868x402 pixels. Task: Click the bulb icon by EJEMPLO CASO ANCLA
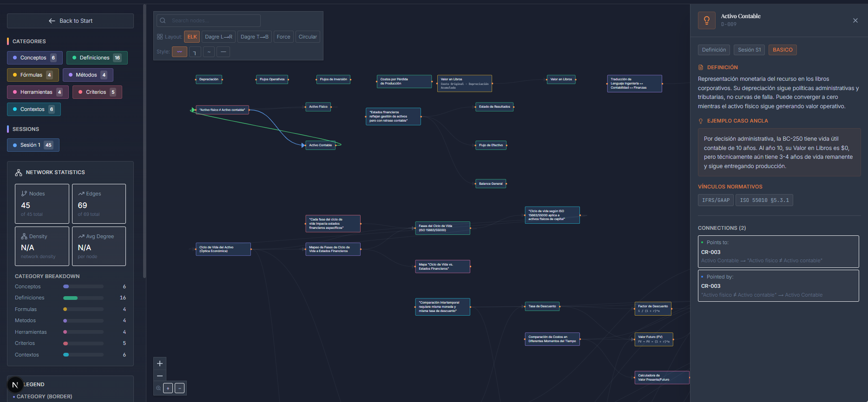click(701, 121)
